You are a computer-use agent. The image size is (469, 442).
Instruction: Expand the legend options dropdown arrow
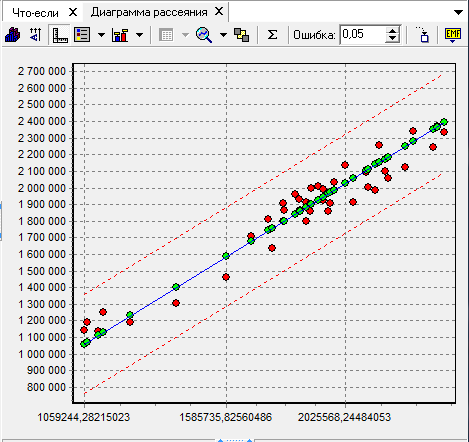[x=101, y=35]
